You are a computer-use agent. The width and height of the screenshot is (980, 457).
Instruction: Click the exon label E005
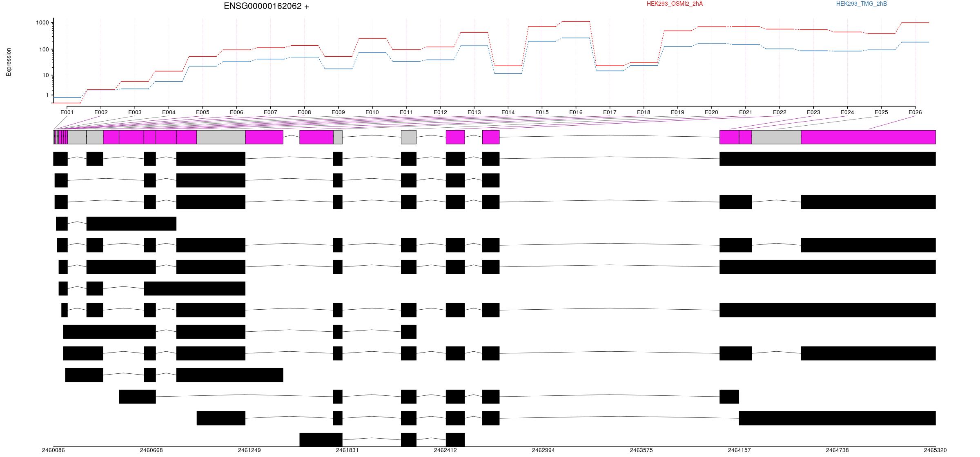click(203, 112)
